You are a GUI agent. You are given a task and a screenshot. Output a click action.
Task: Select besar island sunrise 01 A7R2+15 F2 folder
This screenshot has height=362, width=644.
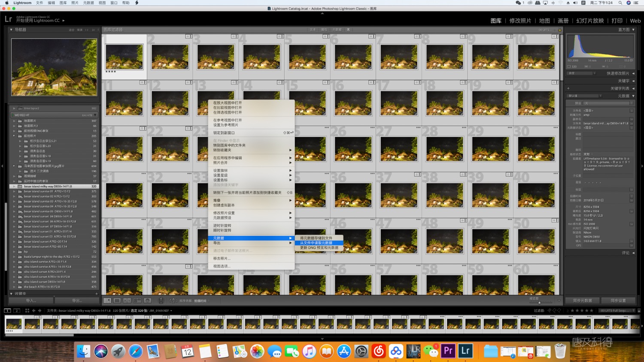tap(54, 191)
